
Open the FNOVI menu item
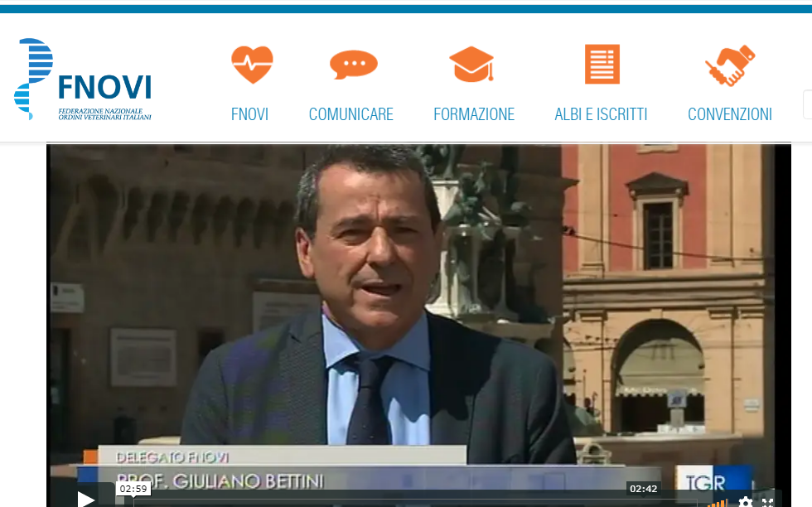point(249,114)
